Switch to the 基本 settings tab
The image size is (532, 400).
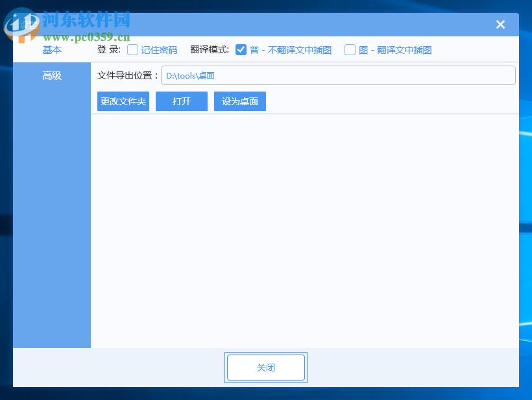(51, 50)
